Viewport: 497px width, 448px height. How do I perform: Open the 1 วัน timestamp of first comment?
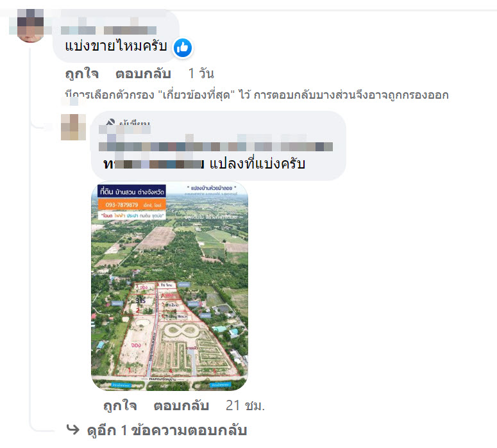click(x=201, y=74)
